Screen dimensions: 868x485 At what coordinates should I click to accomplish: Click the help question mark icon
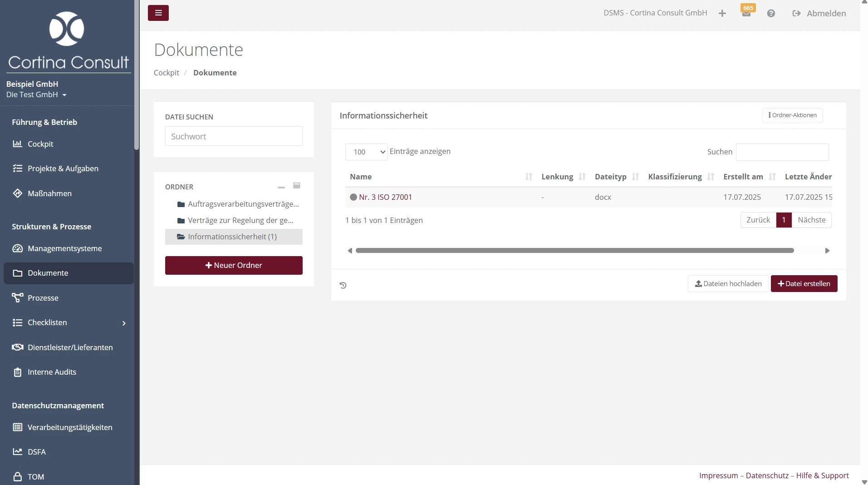coord(771,14)
